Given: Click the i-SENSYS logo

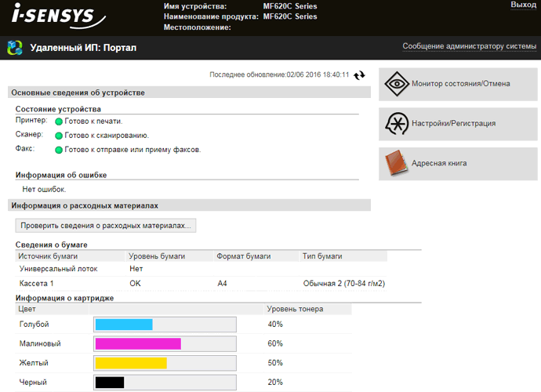Looking at the screenshot, I should [x=58, y=16].
